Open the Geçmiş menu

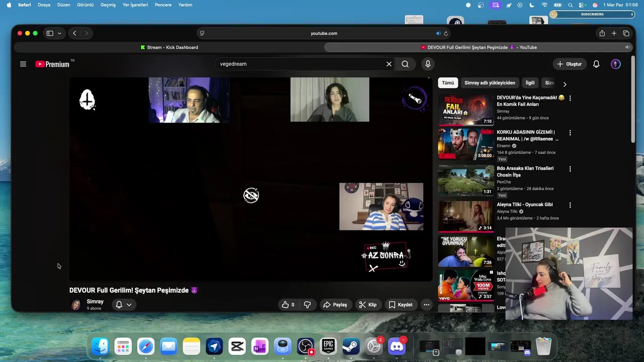click(x=108, y=5)
